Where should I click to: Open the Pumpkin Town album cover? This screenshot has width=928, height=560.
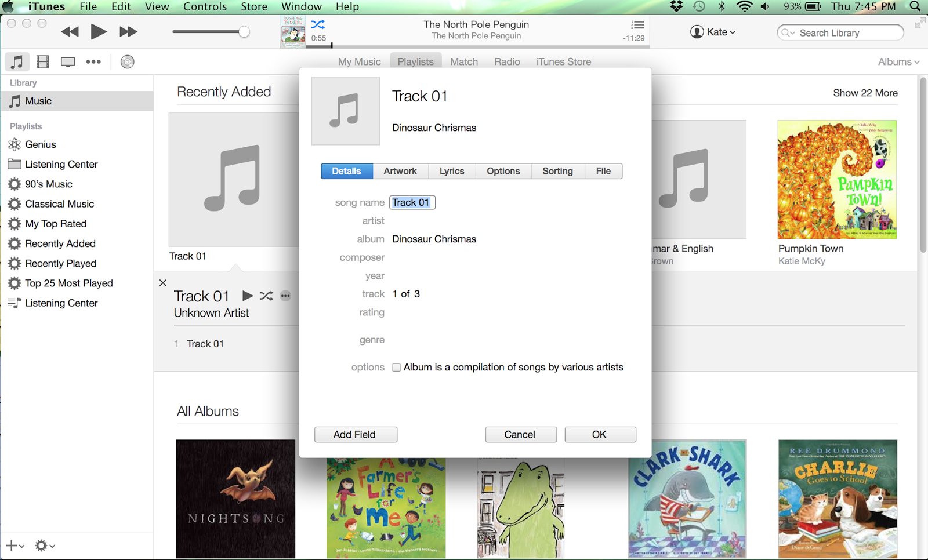(837, 179)
